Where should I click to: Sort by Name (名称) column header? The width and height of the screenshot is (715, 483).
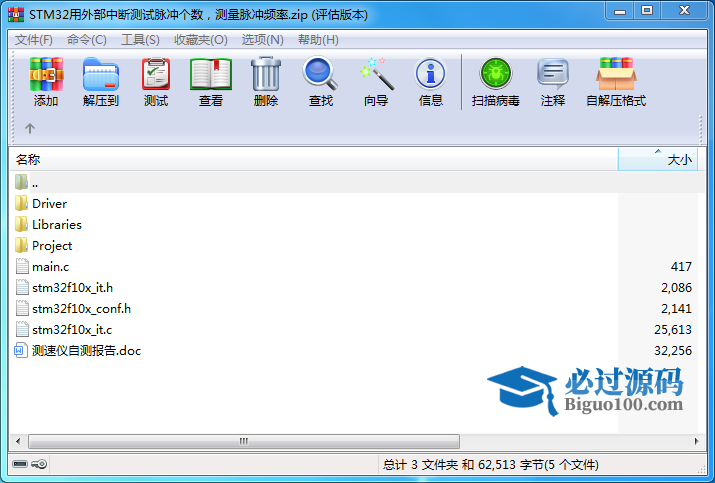tap(314, 160)
